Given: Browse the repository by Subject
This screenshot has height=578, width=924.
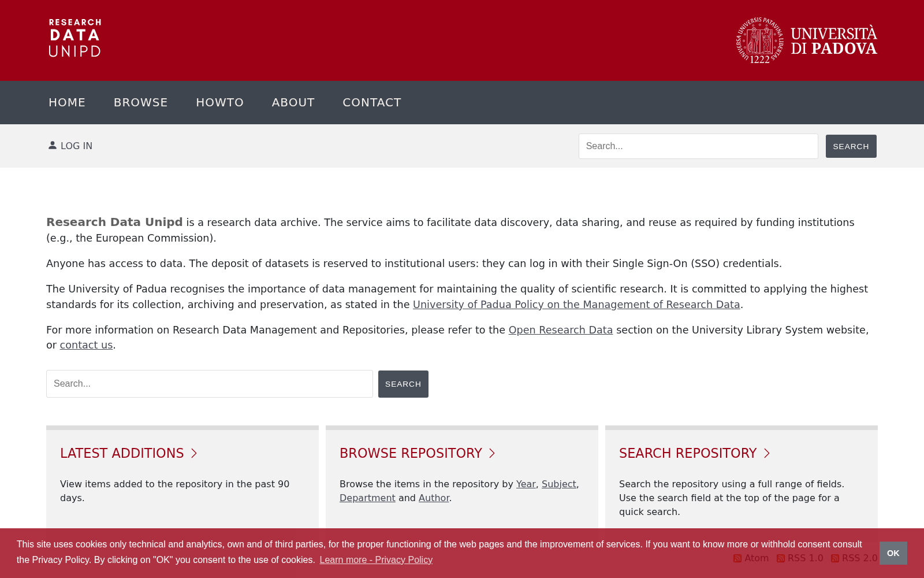Looking at the screenshot, I should click(559, 484).
